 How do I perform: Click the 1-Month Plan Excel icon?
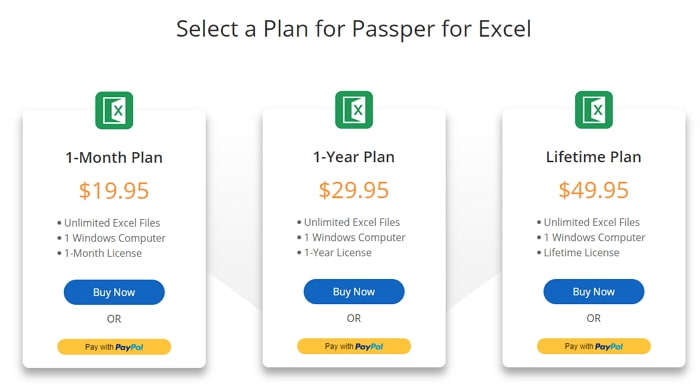coord(114,110)
